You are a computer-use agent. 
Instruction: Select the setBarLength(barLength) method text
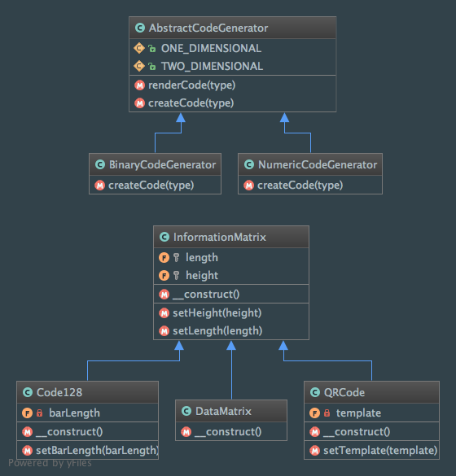coord(97,451)
